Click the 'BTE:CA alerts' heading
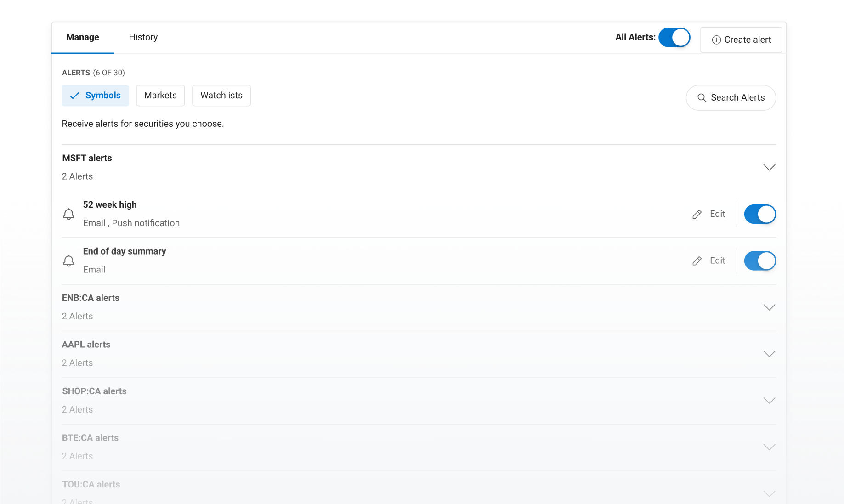The height and width of the screenshot is (504, 844). pos(90,438)
